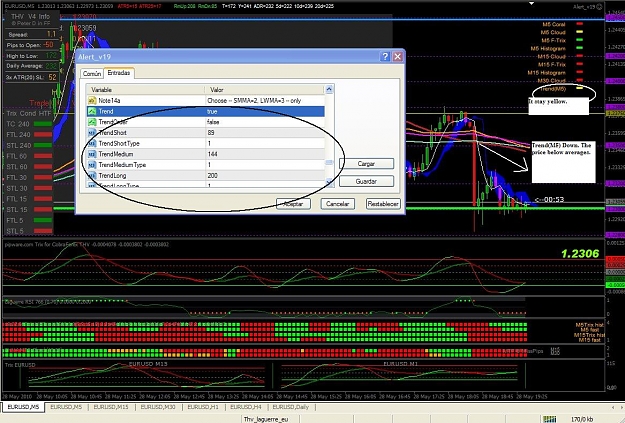Close the Alert_v19 dialog
This screenshot has height=423, width=625.
(x=397, y=57)
